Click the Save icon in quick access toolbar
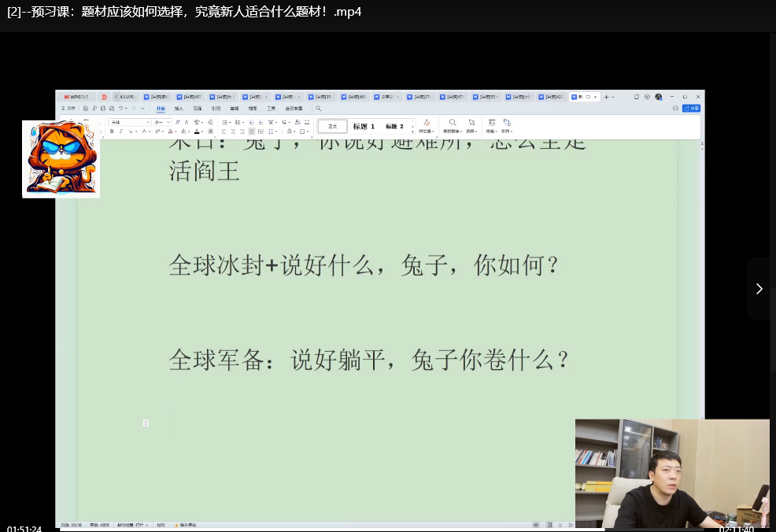Image resolution: width=776 pixels, height=532 pixels. pos(86,109)
